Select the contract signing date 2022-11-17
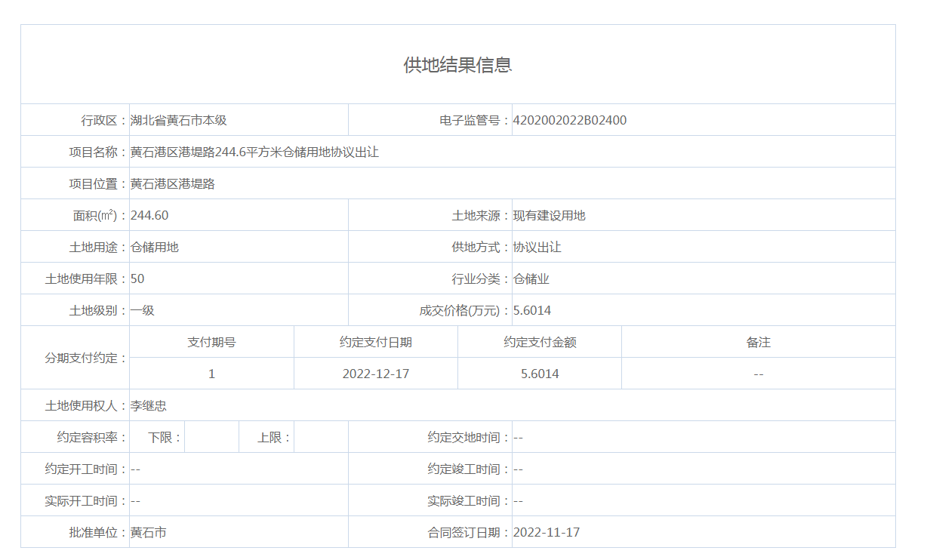 pos(547,532)
